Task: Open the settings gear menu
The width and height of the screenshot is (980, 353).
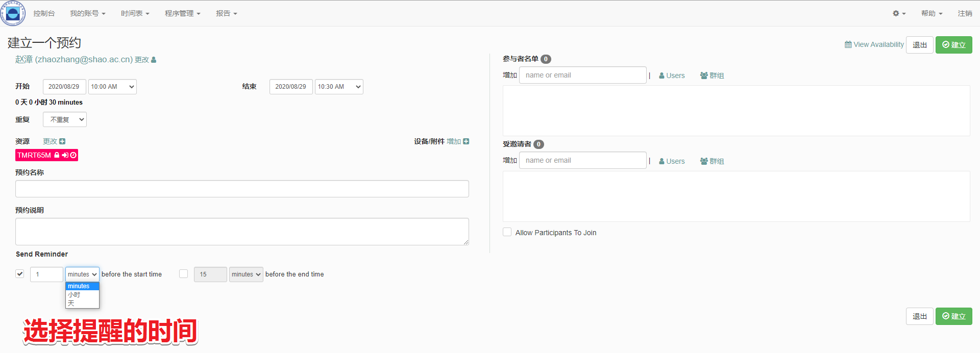Action: click(x=898, y=13)
